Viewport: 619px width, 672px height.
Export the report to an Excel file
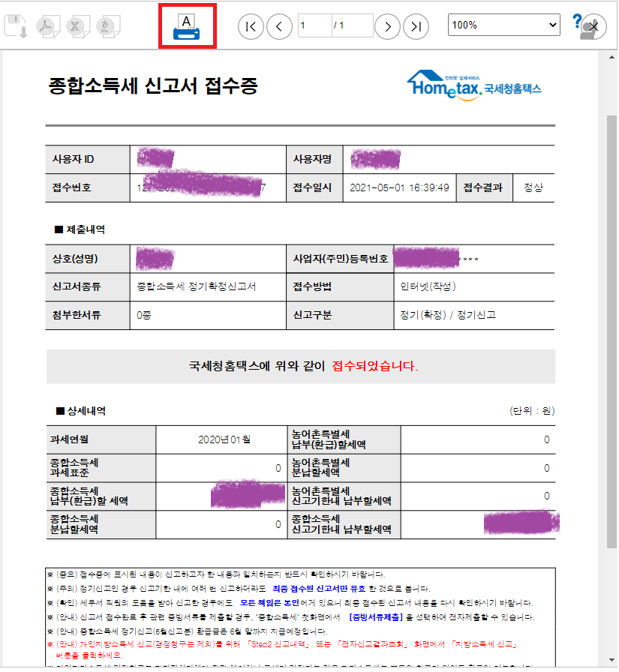[77, 26]
